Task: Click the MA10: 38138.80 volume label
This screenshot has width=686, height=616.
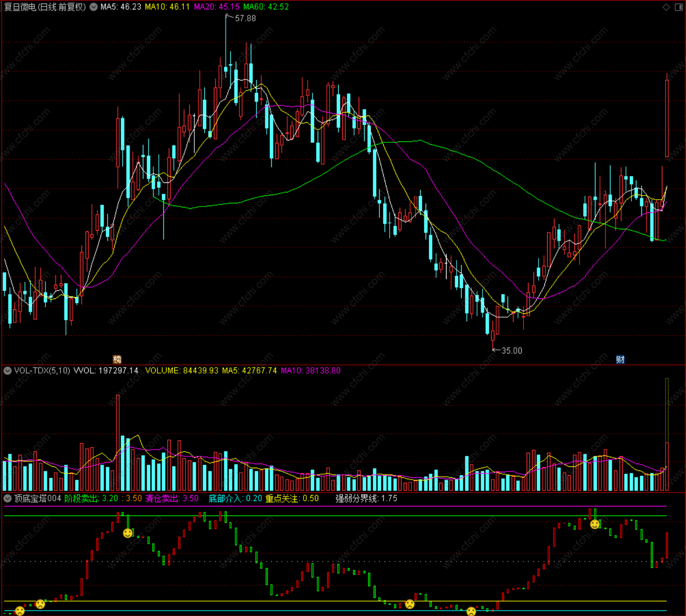Action: (310, 371)
